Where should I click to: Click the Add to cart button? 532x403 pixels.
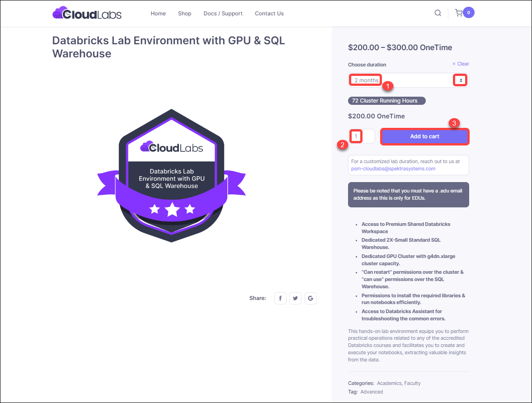click(424, 136)
